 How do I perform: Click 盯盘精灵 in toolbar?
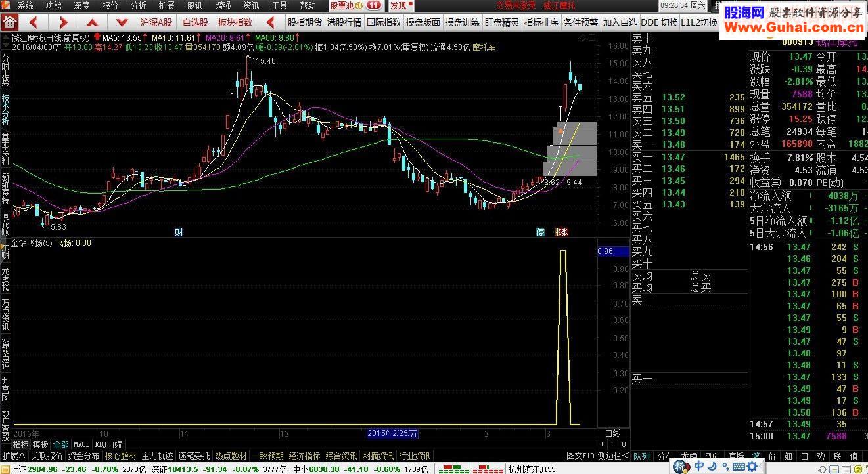(502, 22)
